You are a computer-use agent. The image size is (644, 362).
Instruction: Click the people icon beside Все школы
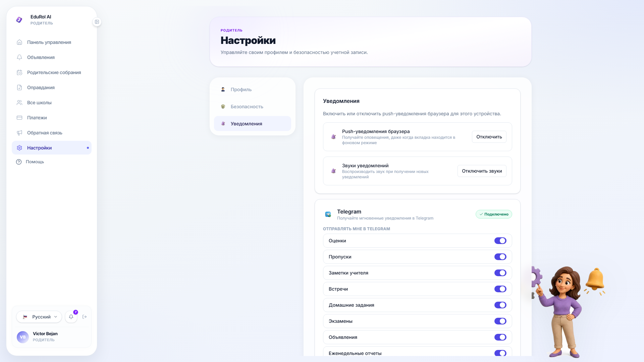pyautogui.click(x=19, y=103)
